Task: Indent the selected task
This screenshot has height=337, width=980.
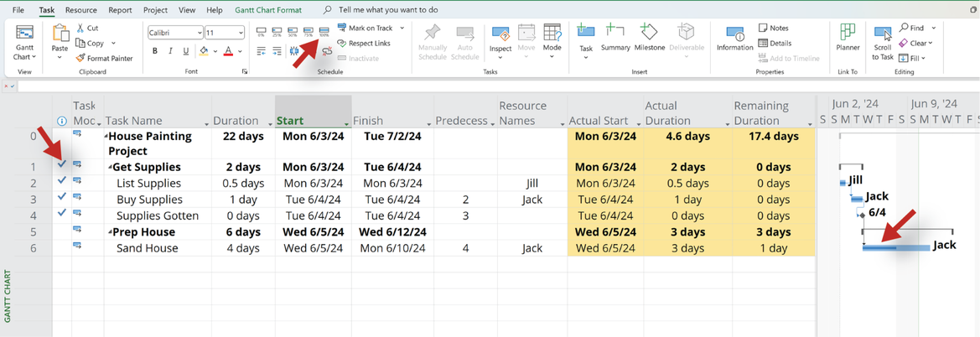Action: click(277, 51)
